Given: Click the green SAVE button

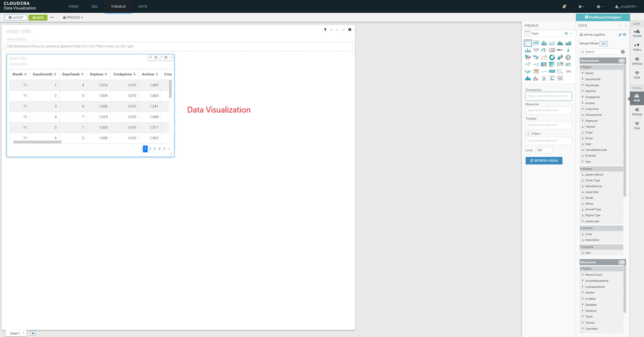Looking at the screenshot, I should click(x=38, y=17).
